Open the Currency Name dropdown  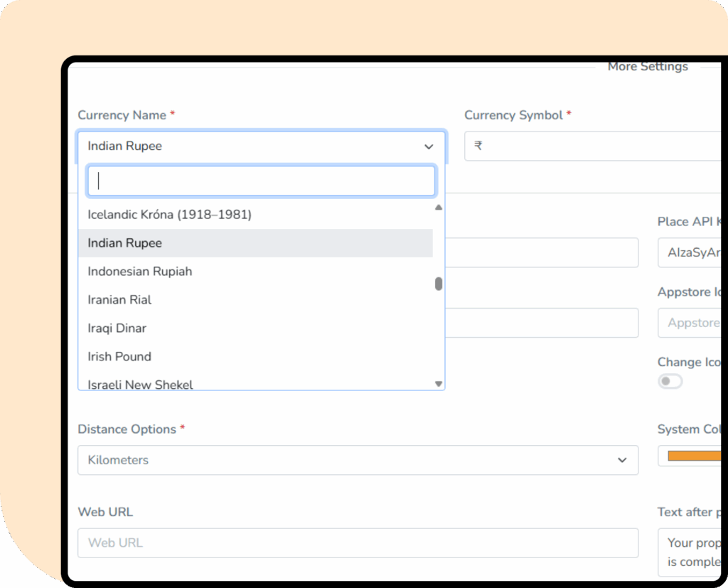(262, 146)
